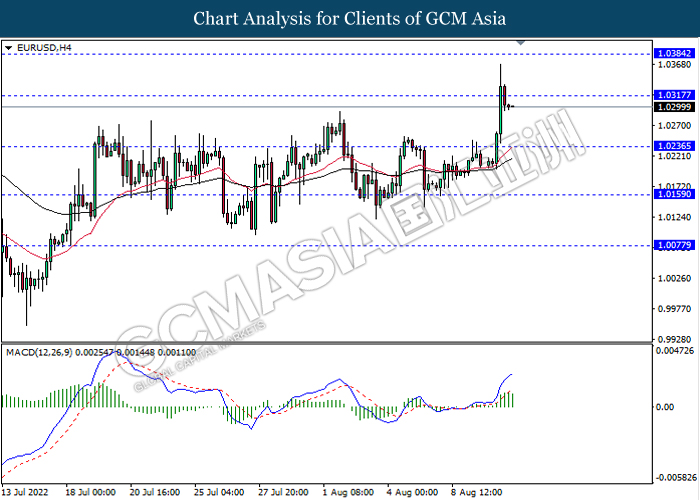Viewport: 700px width, 500px height.
Task: Click the MACD scale value 0.004726
Action: click(x=675, y=350)
